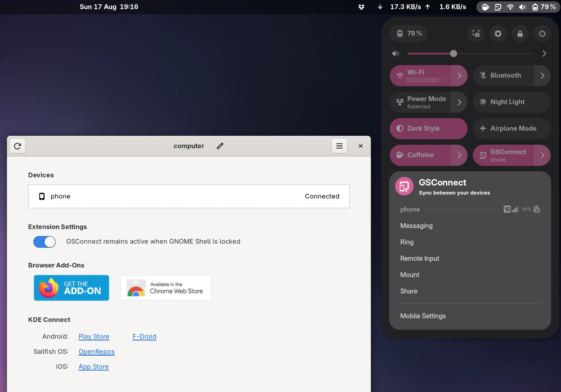The image size is (561, 392).
Task: Expand the Wi-Fi networks menu
Action: [x=459, y=76]
